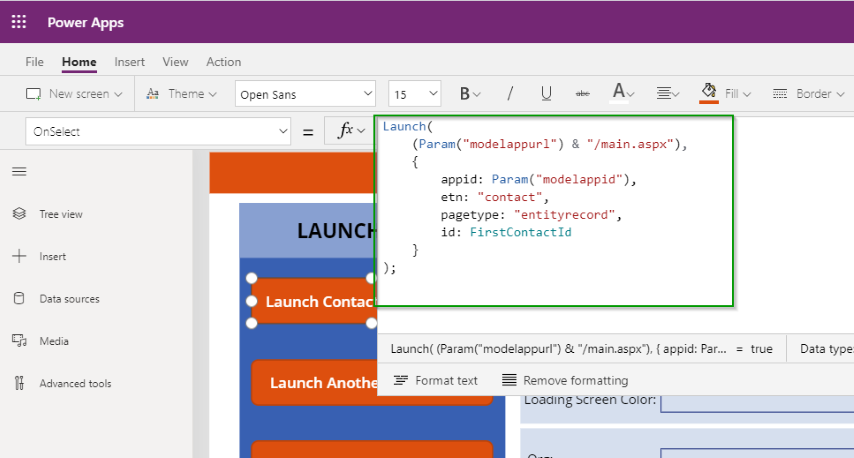The image size is (854, 458).
Task: Click the Power Apps title
Action: pos(86,22)
